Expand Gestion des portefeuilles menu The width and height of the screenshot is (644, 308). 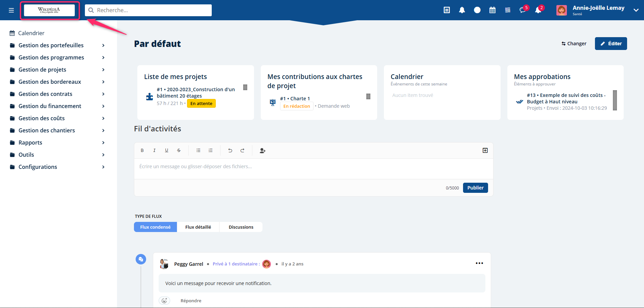pyautogui.click(x=103, y=45)
